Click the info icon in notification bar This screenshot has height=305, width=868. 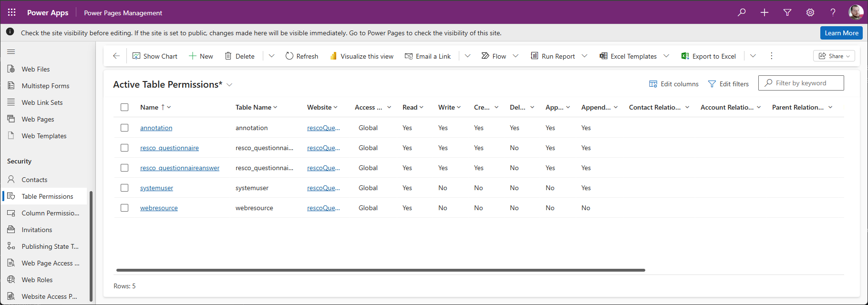(x=10, y=32)
